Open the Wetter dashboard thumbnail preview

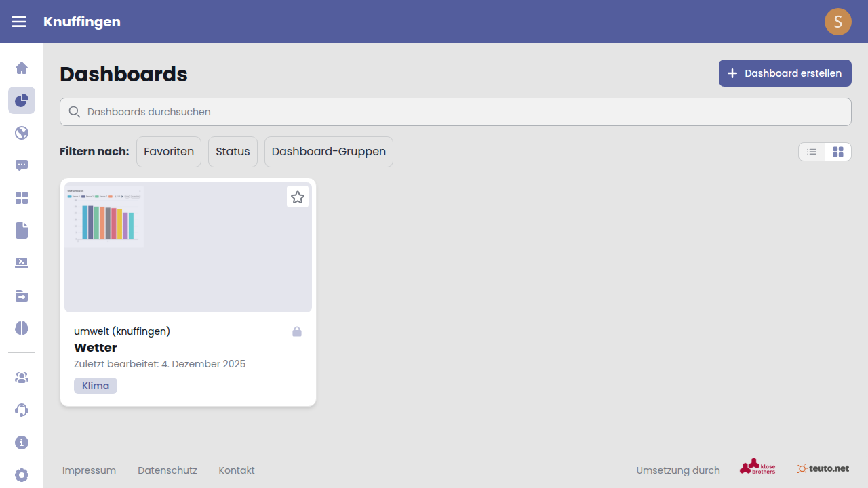point(188,247)
